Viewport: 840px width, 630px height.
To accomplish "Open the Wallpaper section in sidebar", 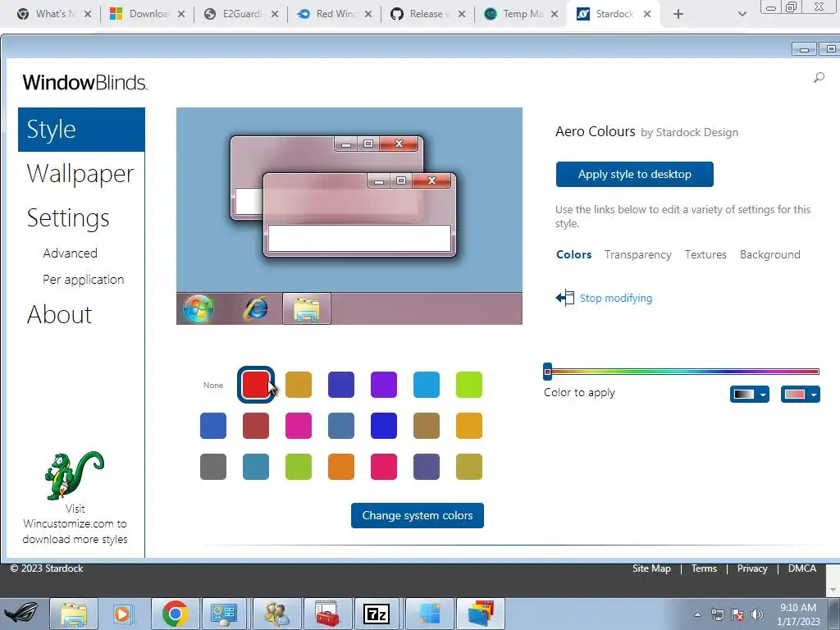I will (80, 174).
